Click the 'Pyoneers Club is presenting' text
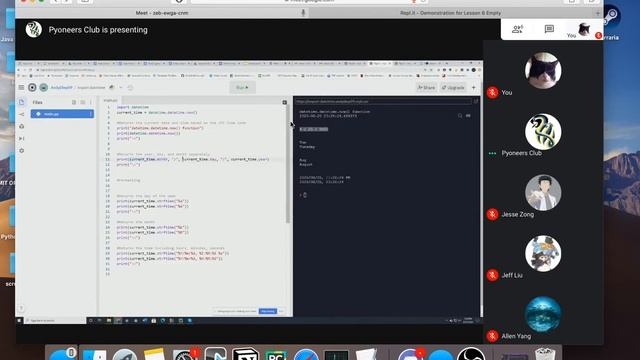This screenshot has height=360, width=640. 98,30
